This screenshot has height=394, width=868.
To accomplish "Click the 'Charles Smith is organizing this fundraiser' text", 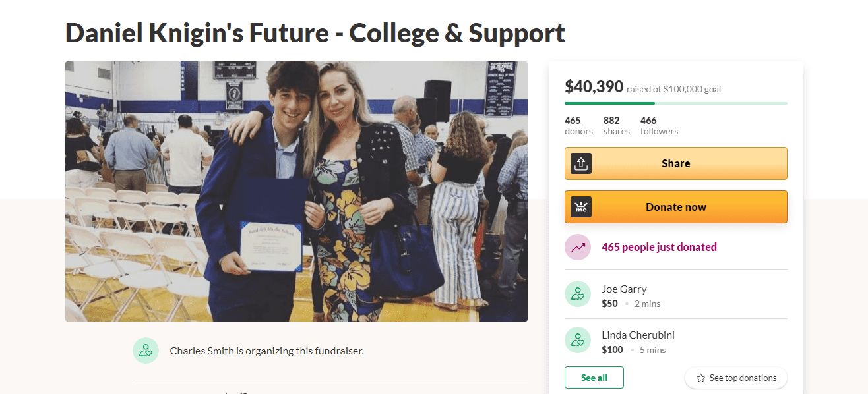I will [266, 351].
